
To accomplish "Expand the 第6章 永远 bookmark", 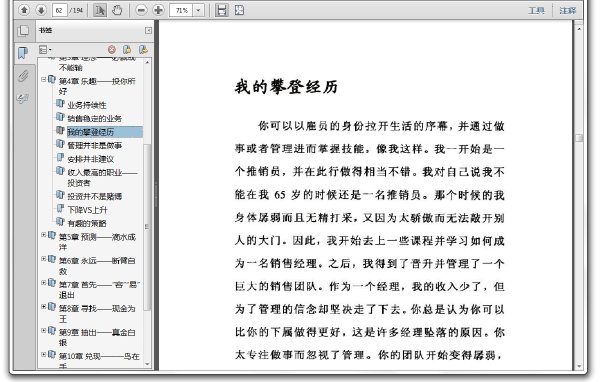I will (x=44, y=259).
